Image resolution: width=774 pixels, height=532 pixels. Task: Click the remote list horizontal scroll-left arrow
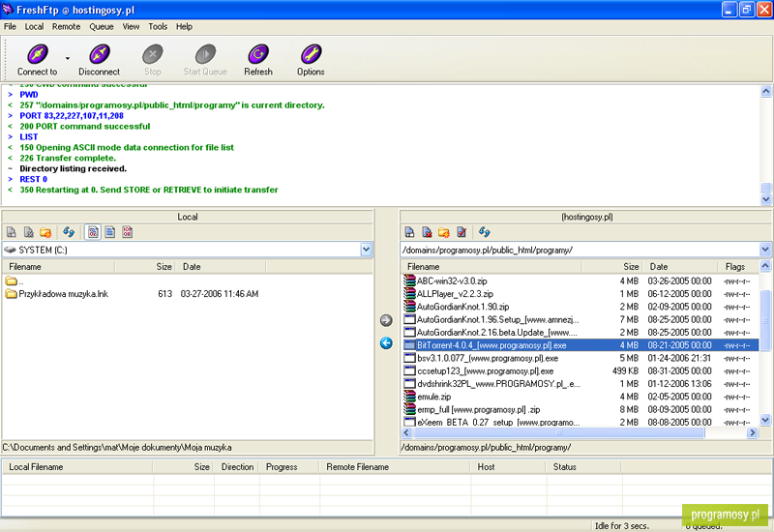(x=406, y=432)
